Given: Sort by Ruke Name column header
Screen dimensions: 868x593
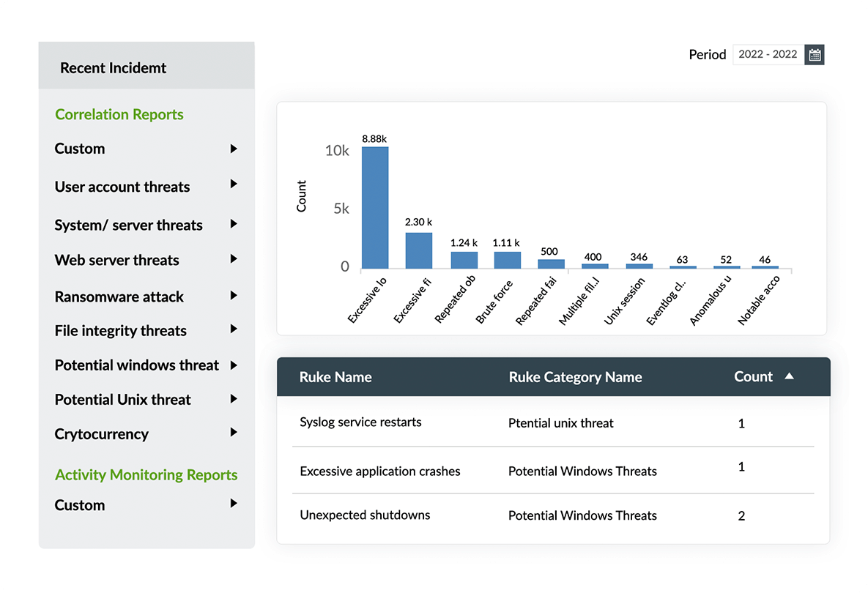Looking at the screenshot, I should click(335, 378).
